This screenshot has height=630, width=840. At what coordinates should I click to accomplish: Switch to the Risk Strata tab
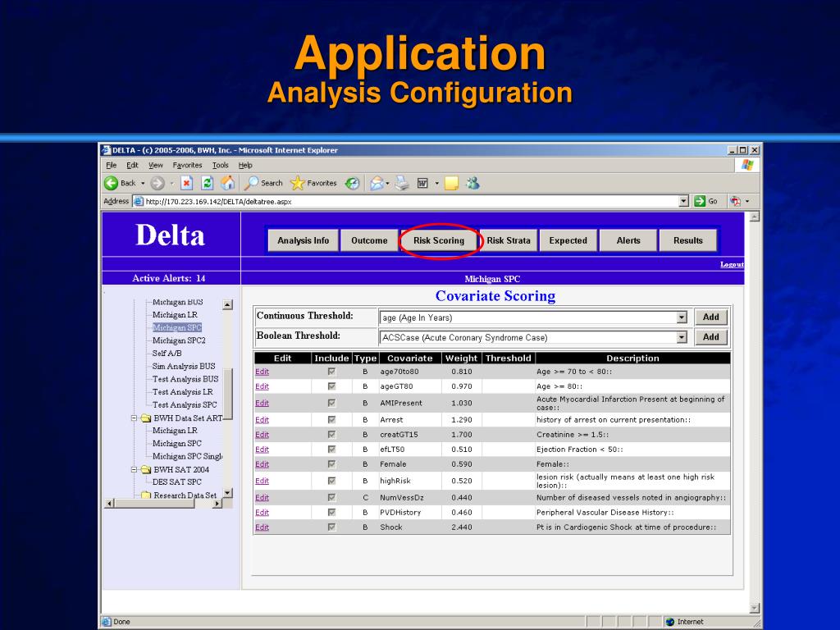tap(509, 240)
